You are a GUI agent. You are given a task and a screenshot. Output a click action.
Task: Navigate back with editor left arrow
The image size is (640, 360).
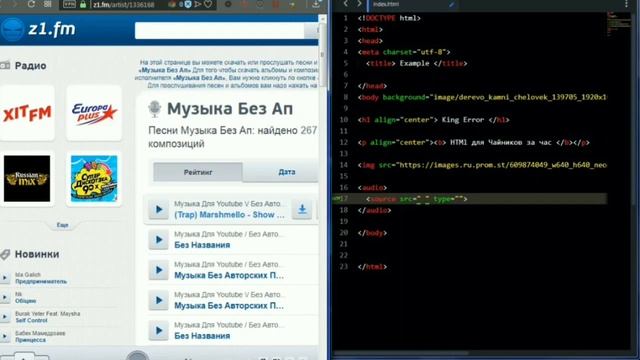[x=346, y=4]
